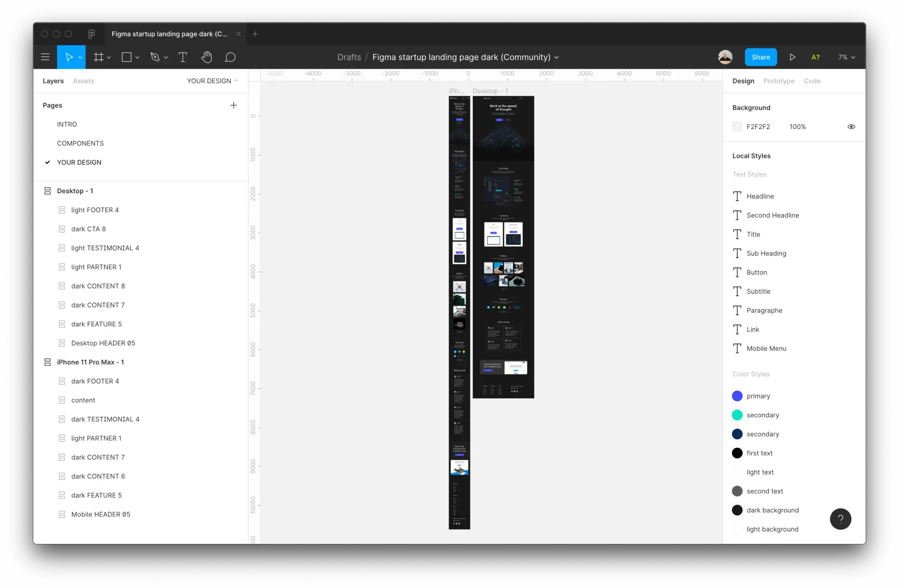Open Drafts from the breadcrumb
The image size is (899, 588).
coord(349,57)
